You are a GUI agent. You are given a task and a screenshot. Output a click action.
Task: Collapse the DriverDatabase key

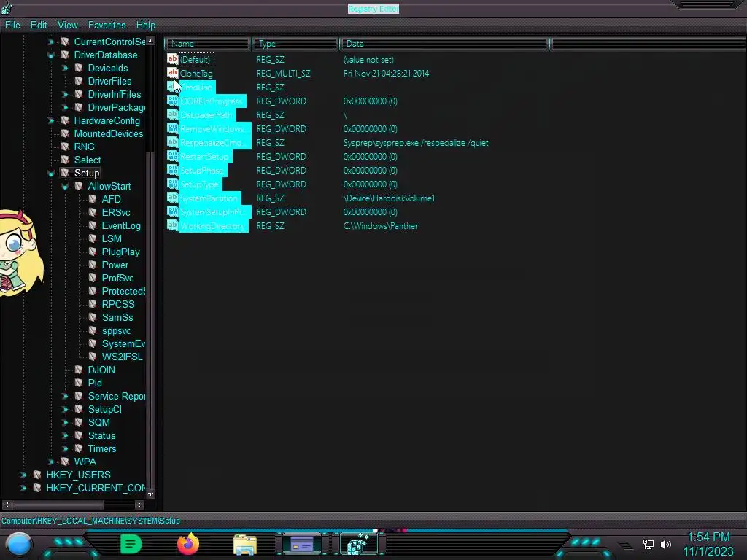51,55
